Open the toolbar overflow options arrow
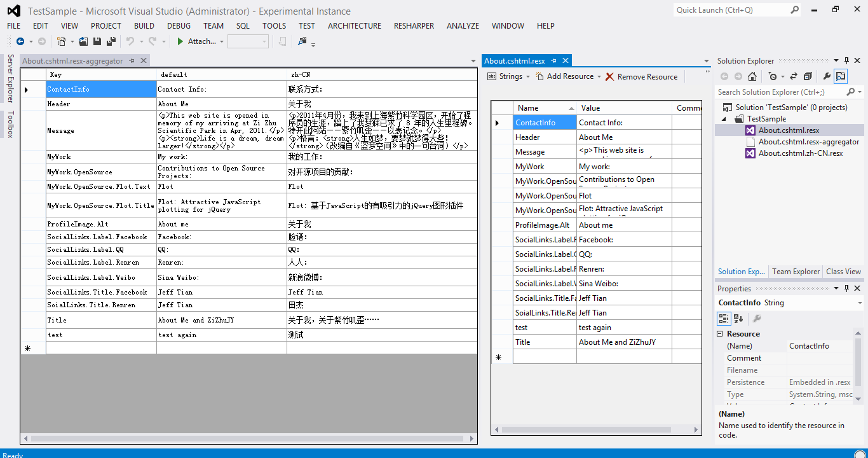Viewport: 868px width, 458px height. [313, 45]
